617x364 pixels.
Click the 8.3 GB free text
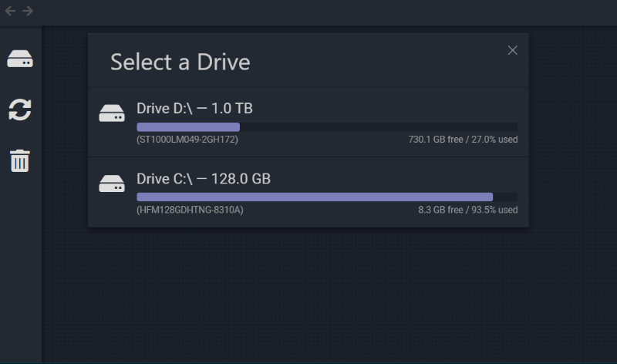pos(440,210)
